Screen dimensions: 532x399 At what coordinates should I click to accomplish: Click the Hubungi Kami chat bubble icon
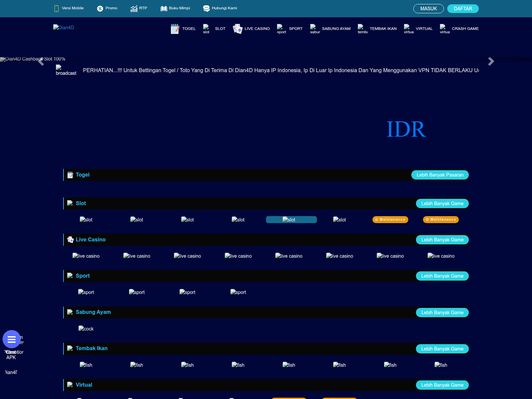(x=206, y=9)
